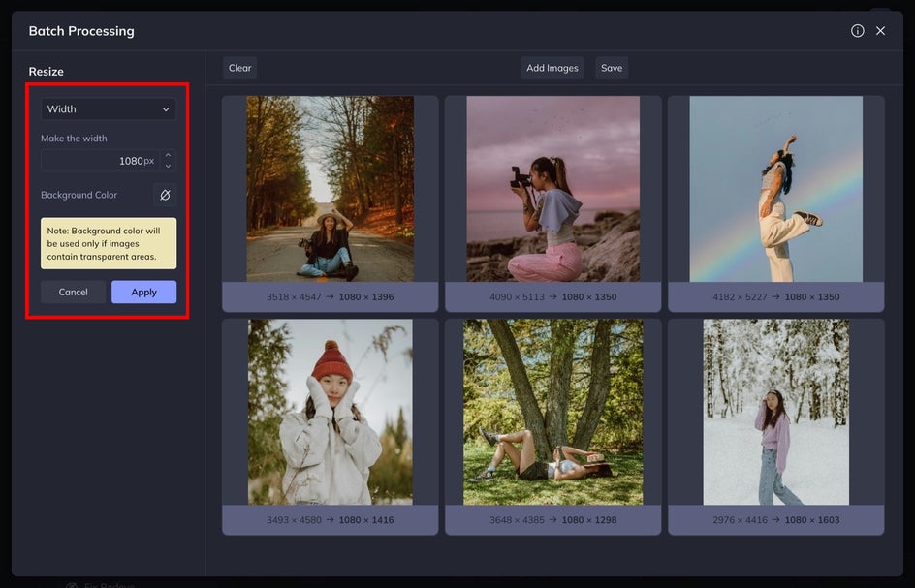Click the size label '4182 × 5227 → 1080 × 1350'
The width and height of the screenshot is (915, 588).
pos(776,297)
